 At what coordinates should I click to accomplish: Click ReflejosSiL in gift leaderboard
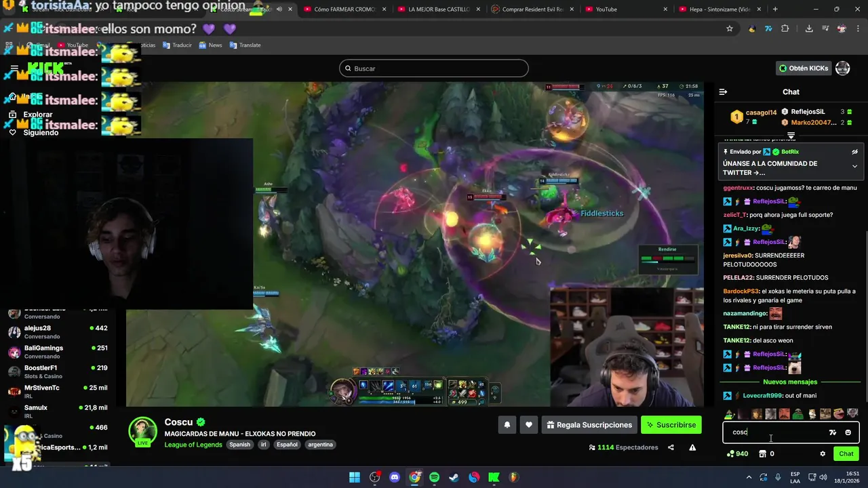(808, 112)
